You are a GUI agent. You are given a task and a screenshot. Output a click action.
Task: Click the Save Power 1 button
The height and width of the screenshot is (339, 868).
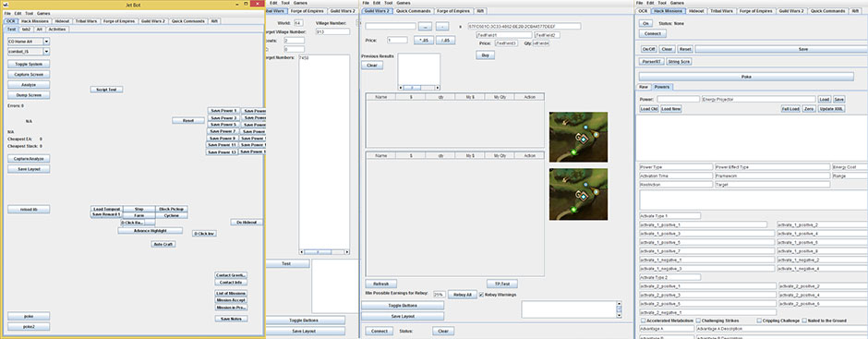pos(223,111)
